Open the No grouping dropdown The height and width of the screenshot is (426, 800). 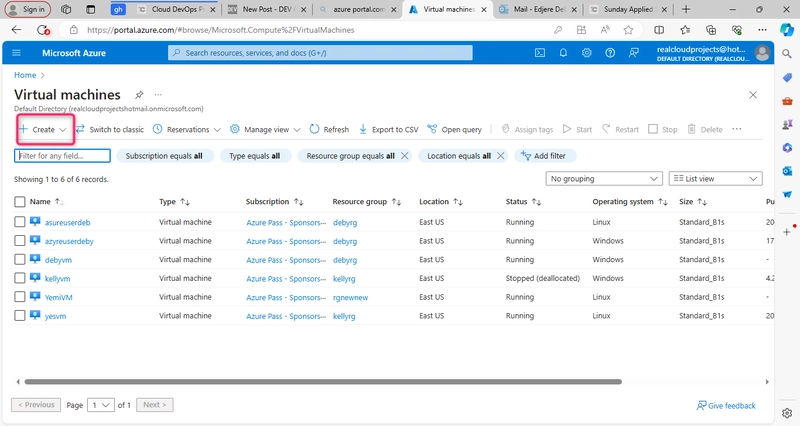click(x=604, y=179)
